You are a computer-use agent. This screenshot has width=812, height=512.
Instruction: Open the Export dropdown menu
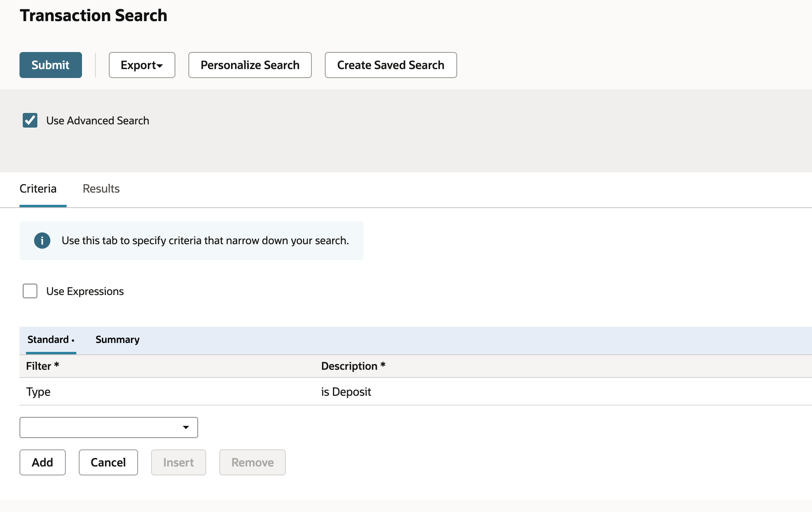pos(142,65)
